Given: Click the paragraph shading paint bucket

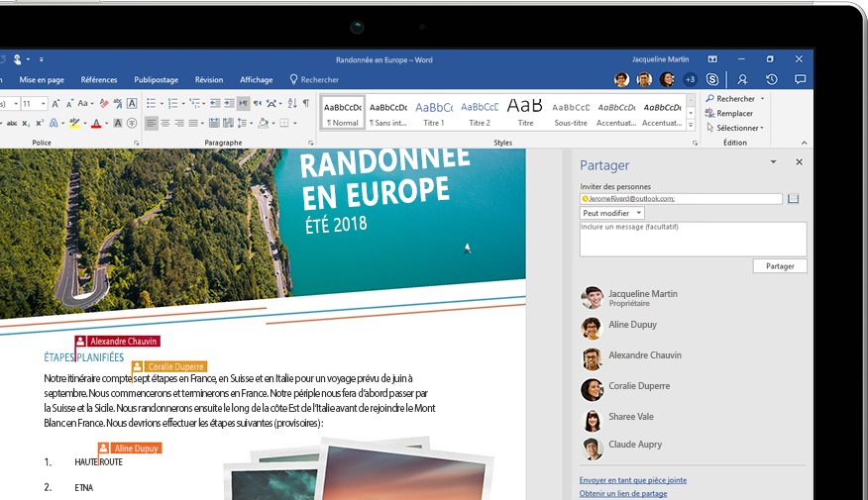Looking at the screenshot, I should (x=264, y=123).
